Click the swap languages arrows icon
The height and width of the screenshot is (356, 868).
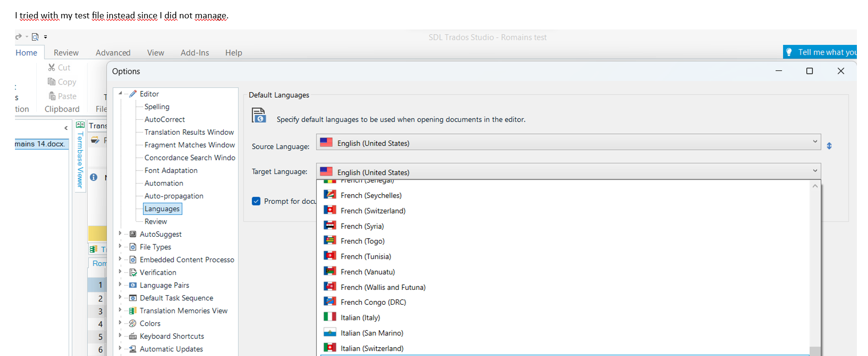coord(829,146)
